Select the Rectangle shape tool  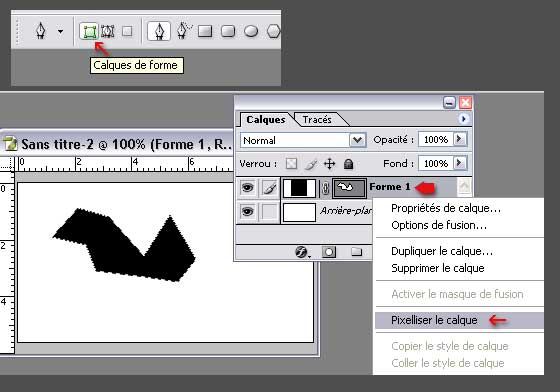click(x=205, y=31)
